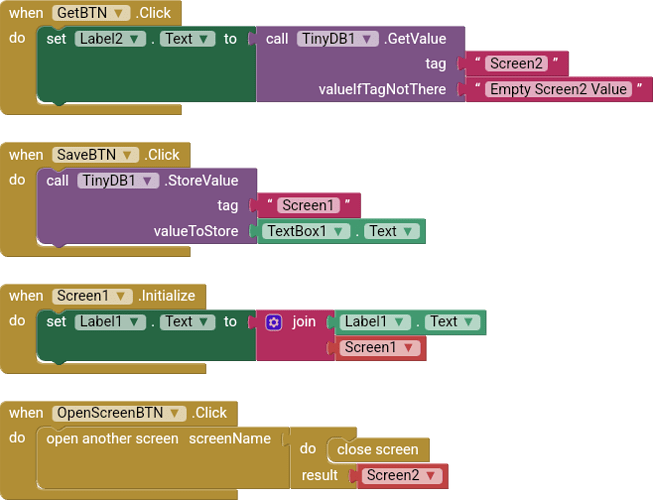Open TinyDB1 dropdown in StoreValue call
The width and height of the screenshot is (653, 500).
(x=118, y=181)
